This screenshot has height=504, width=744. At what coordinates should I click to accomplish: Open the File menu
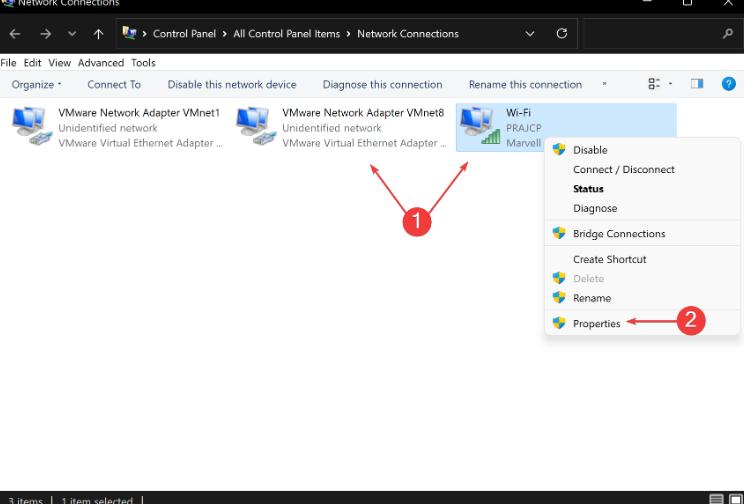click(8, 63)
